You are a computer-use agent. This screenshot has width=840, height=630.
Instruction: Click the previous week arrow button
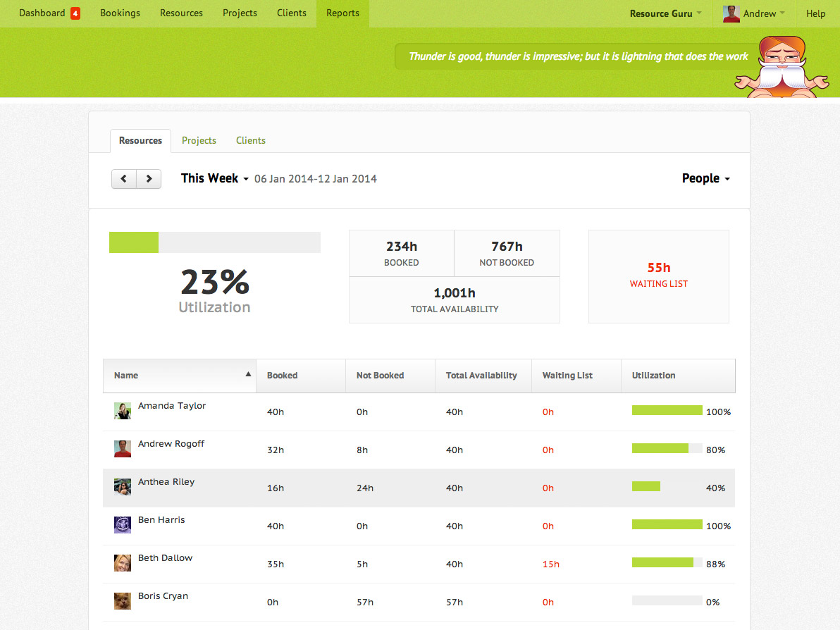click(x=124, y=179)
